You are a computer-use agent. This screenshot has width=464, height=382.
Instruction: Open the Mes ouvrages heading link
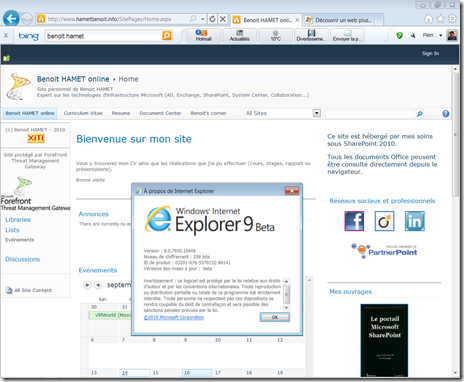[x=350, y=292]
